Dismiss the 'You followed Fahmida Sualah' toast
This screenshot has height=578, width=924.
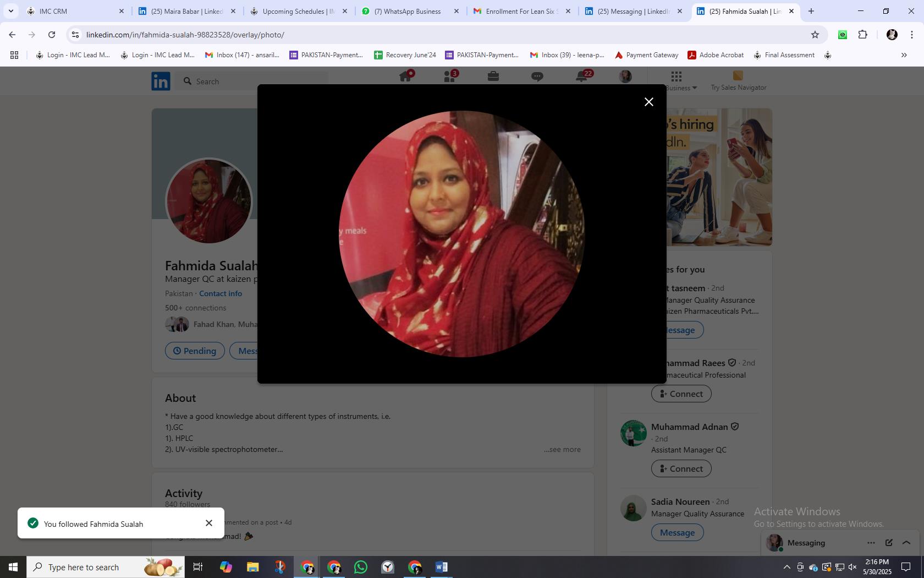point(209,523)
